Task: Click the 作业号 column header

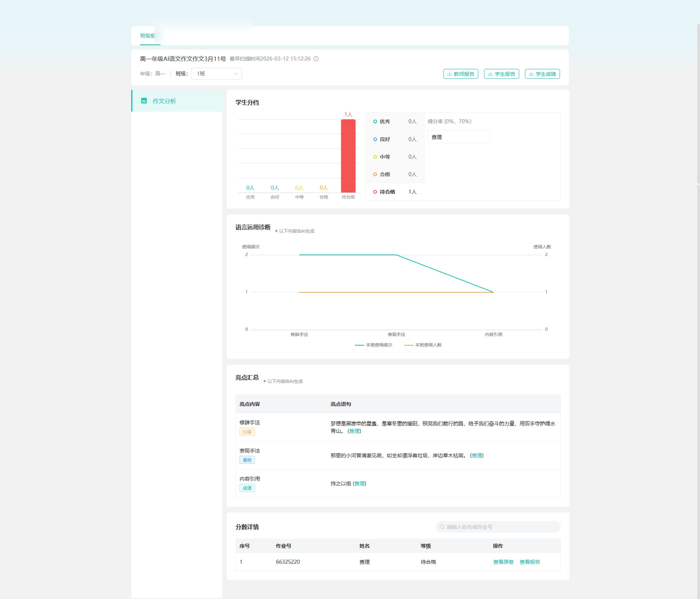Action: click(283, 546)
